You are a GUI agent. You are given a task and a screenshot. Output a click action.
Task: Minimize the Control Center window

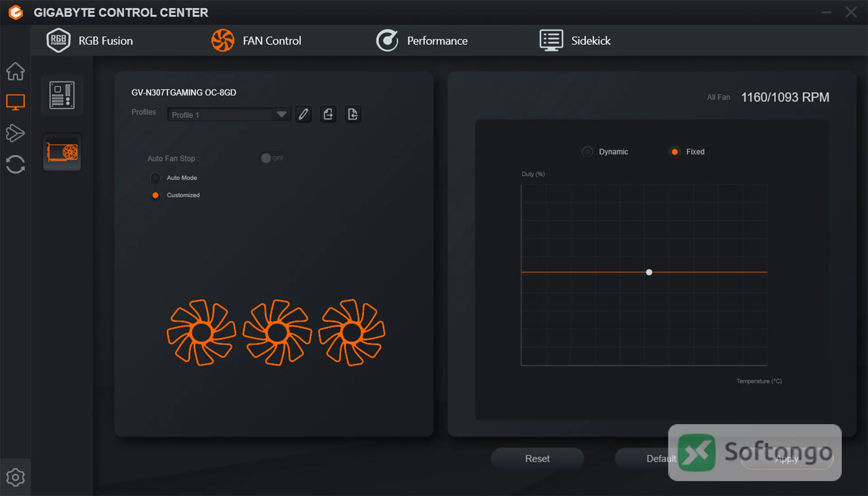[826, 12]
